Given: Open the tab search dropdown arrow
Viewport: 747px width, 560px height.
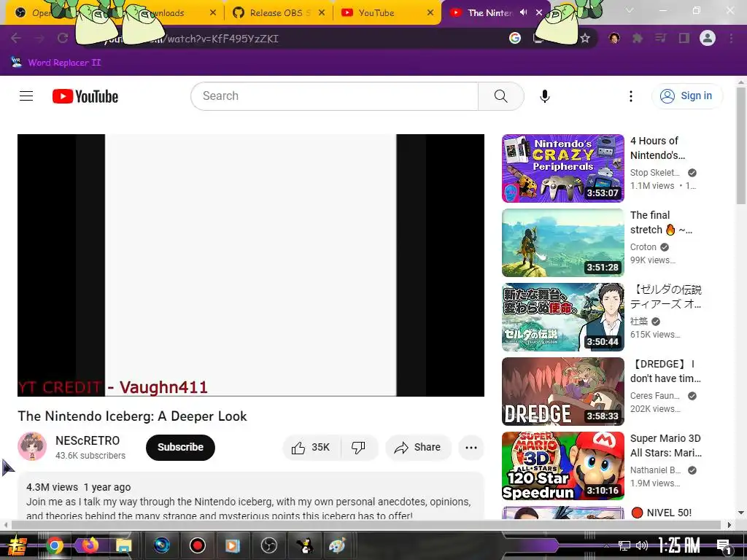Looking at the screenshot, I should pos(630,10).
